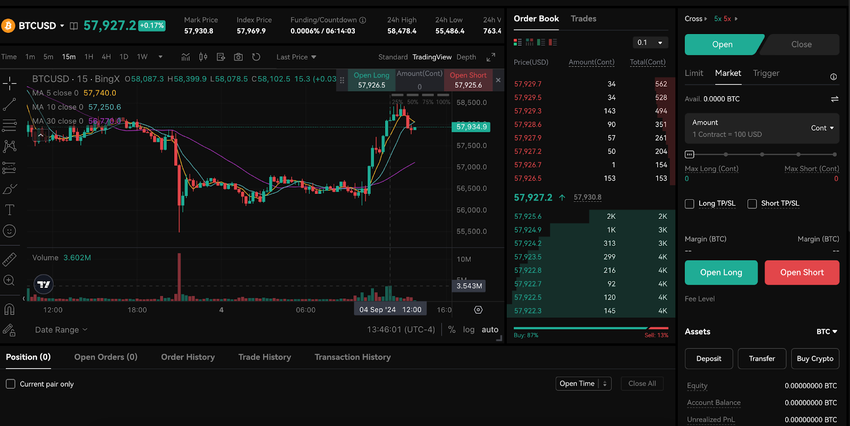The width and height of the screenshot is (850, 426).
Task: Click the red Open Short button
Action: click(x=802, y=273)
